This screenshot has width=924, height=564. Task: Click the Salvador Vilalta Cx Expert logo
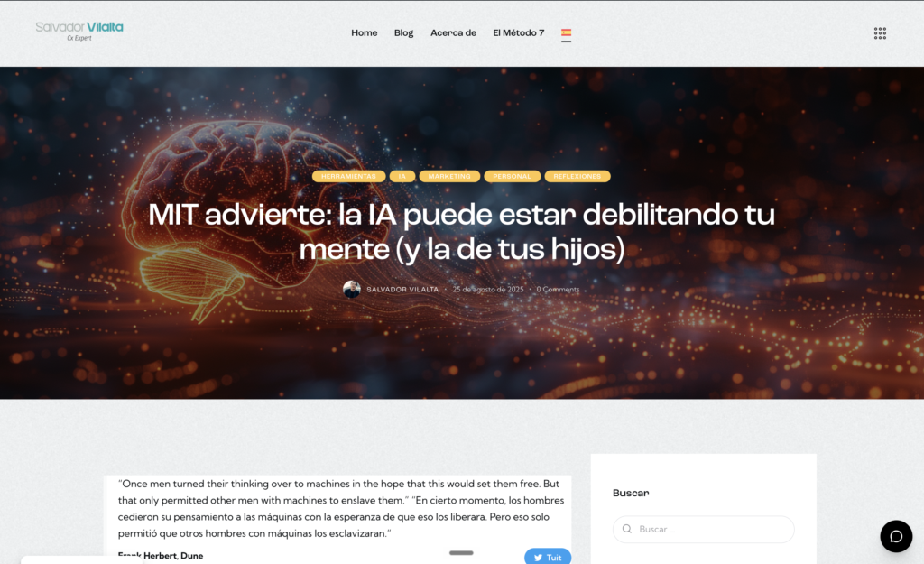tap(79, 32)
